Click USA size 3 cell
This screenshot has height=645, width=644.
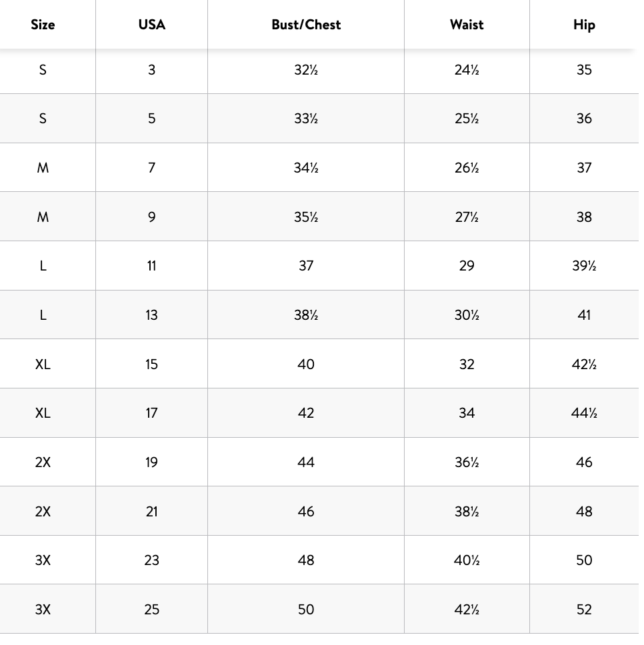(151, 70)
